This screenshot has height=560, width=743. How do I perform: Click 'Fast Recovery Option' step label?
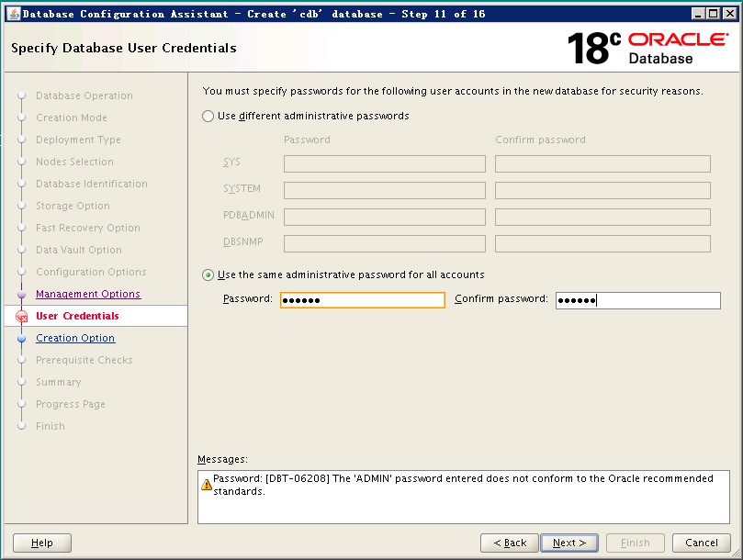88,228
